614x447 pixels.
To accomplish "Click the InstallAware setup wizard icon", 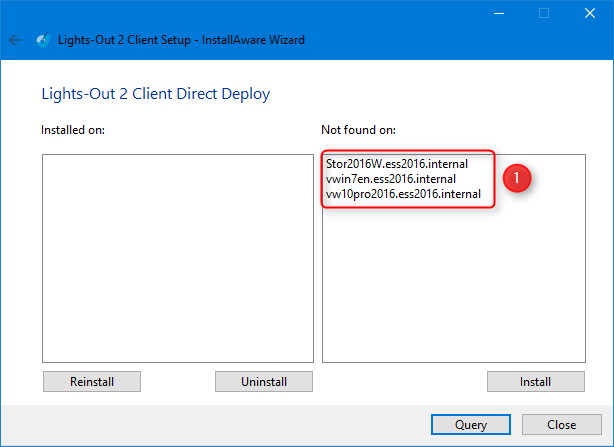I will [x=43, y=40].
